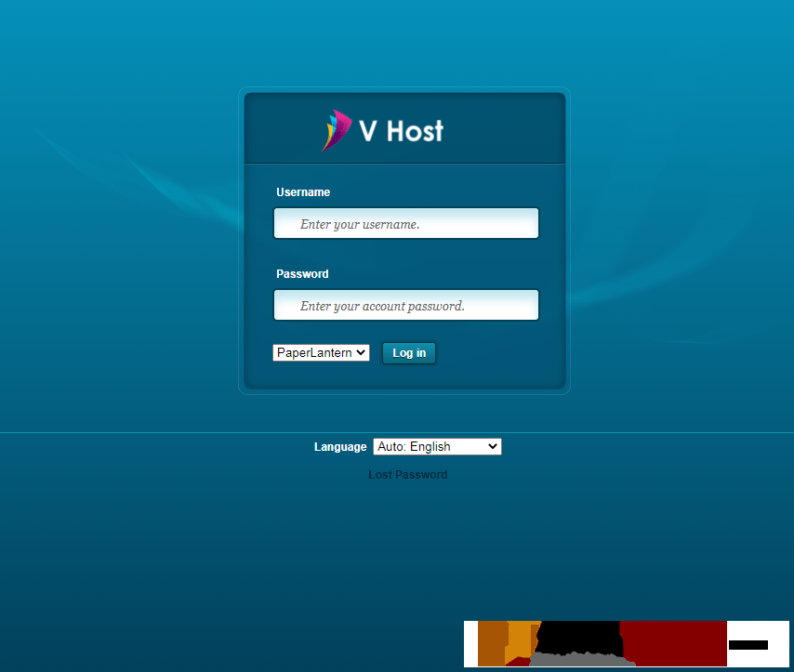794x672 pixels.
Task: Click the Language label text
Action: tap(340, 447)
